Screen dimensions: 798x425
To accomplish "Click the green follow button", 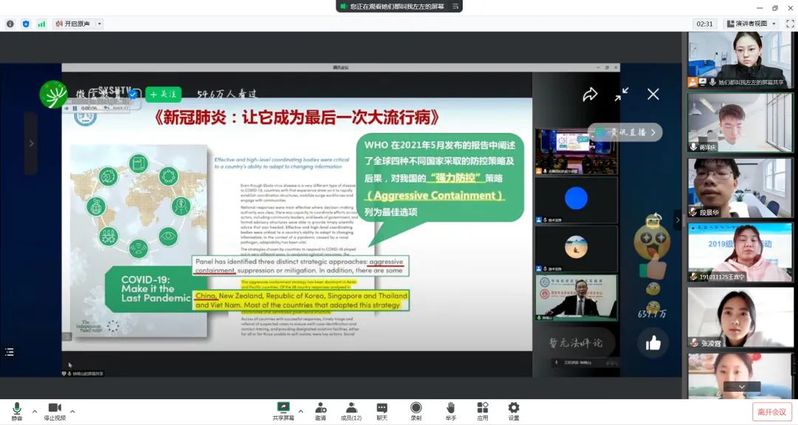I will 163,95.
